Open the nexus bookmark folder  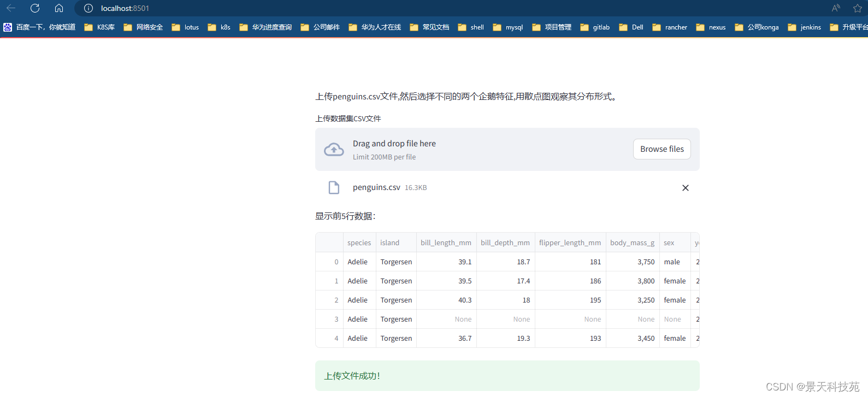point(711,27)
